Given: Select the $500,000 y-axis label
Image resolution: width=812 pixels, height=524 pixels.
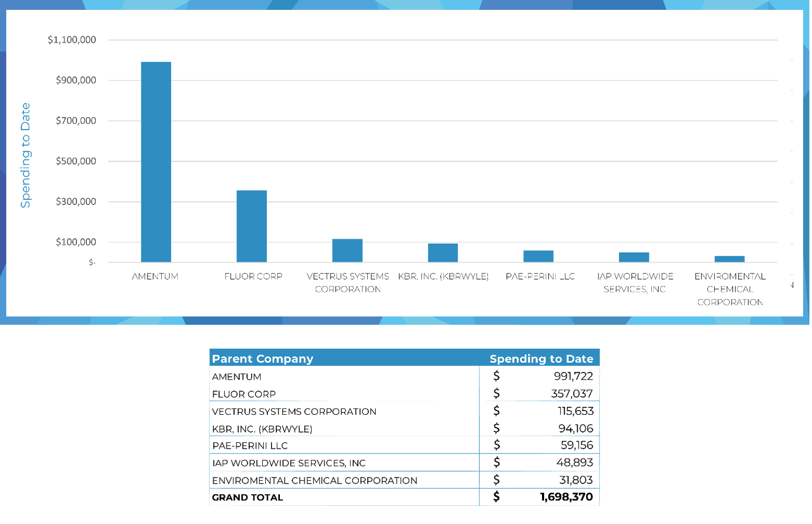Looking at the screenshot, I should point(76,161).
